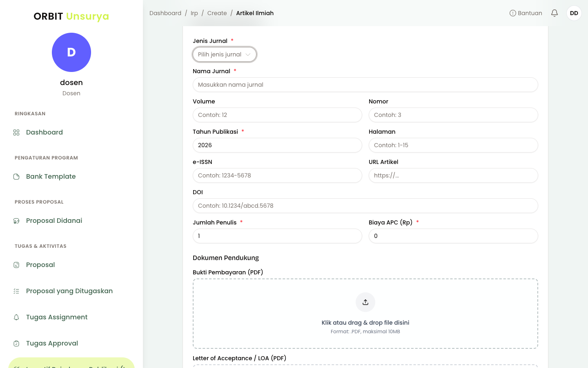Click the ORBIT Unsurya logo

[x=71, y=16]
